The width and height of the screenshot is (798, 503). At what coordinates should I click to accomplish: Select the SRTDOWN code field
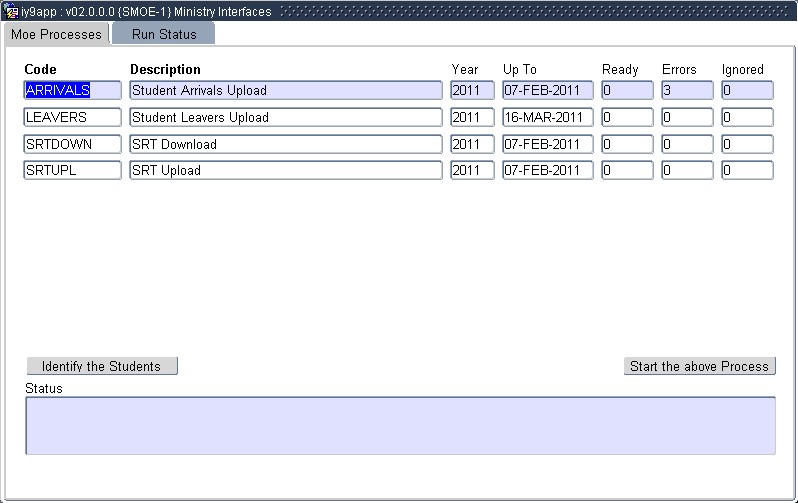73,144
